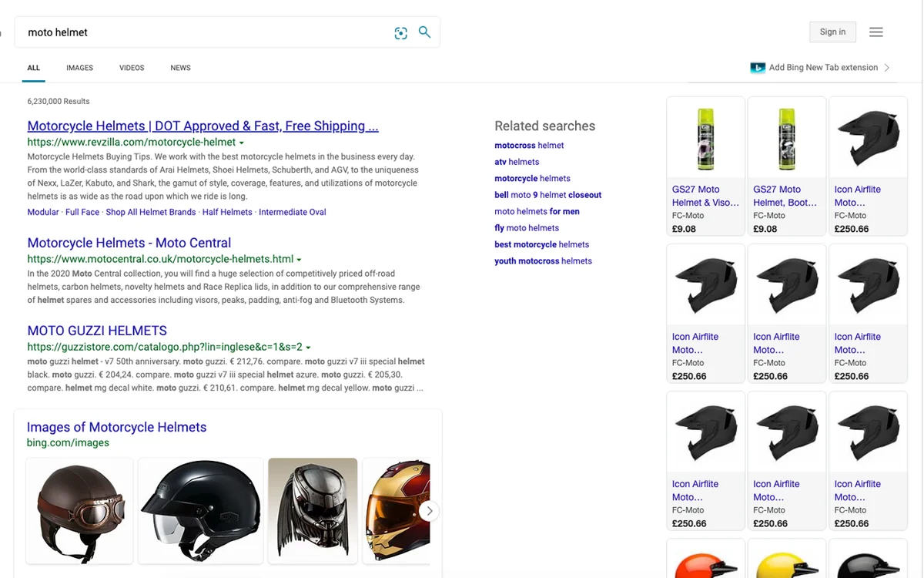Open GS27 Moto Helmet, Boot... product title
The image size is (924, 578).
tap(785, 196)
